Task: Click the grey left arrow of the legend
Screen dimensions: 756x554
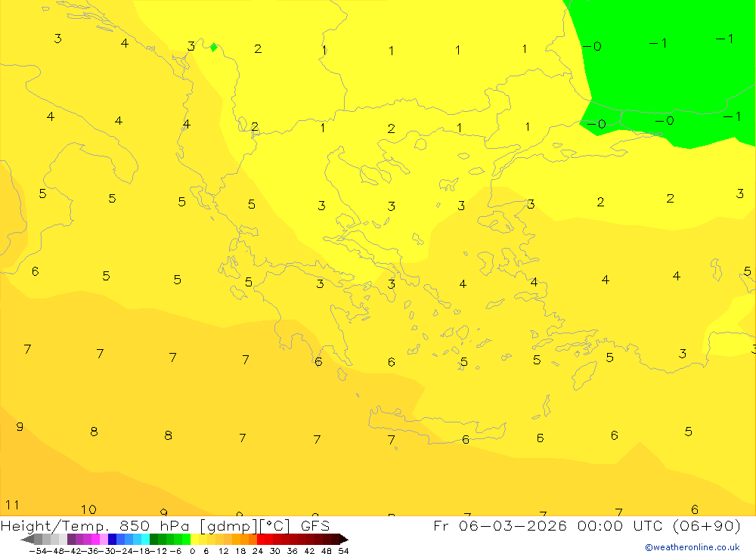Action: click(27, 540)
